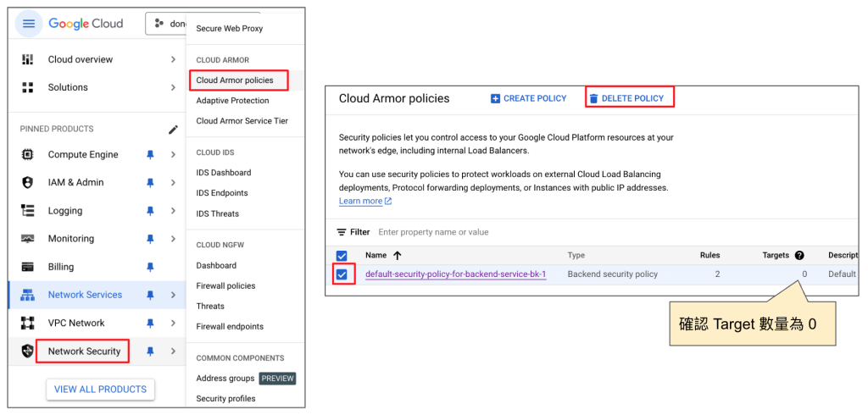Open Cloud NGFW Dashboard entry
The width and height of the screenshot is (868, 415).
(216, 266)
